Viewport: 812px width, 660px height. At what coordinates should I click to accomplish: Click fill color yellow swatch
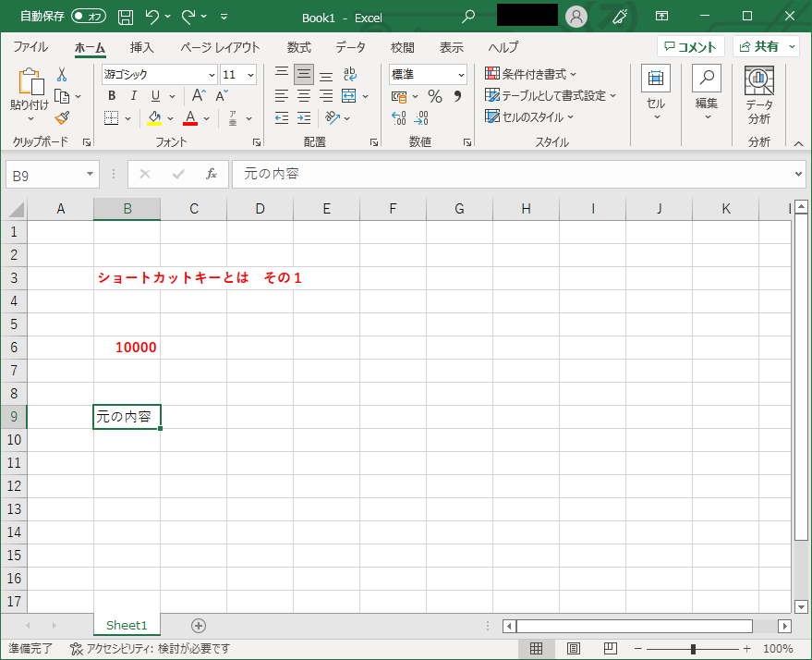tap(154, 118)
